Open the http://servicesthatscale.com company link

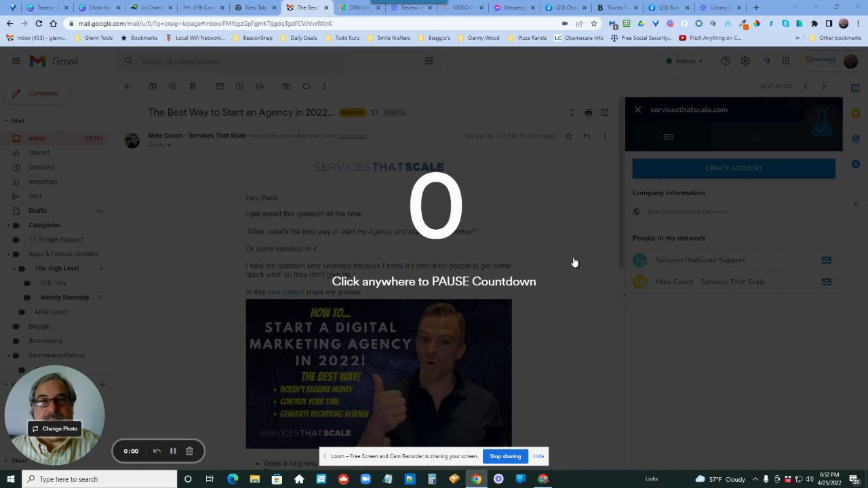click(x=688, y=211)
